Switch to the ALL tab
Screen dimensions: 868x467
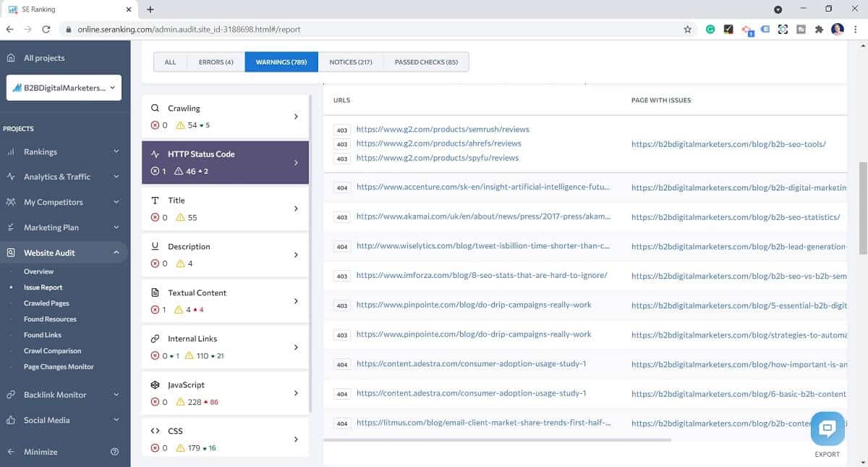point(170,62)
